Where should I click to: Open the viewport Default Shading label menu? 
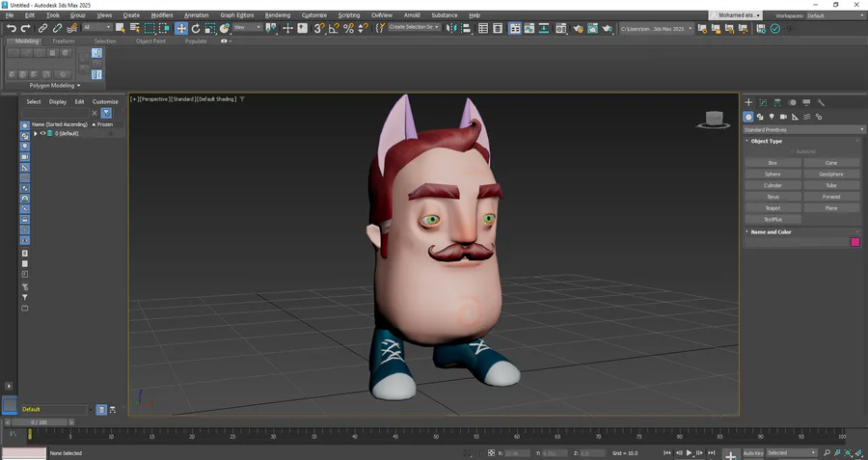pos(216,99)
